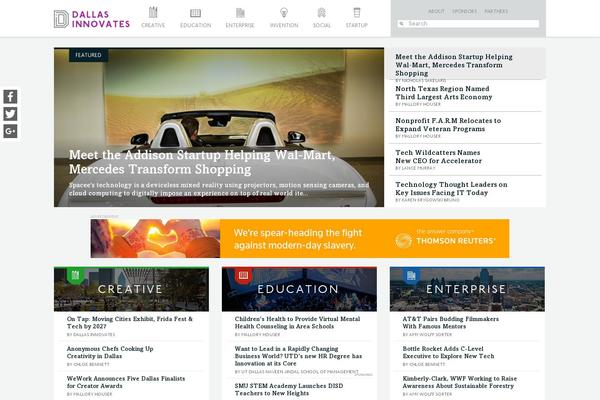
Task: Open Bottle Rocket Adds C-Level Executive article
Action: tap(448, 353)
